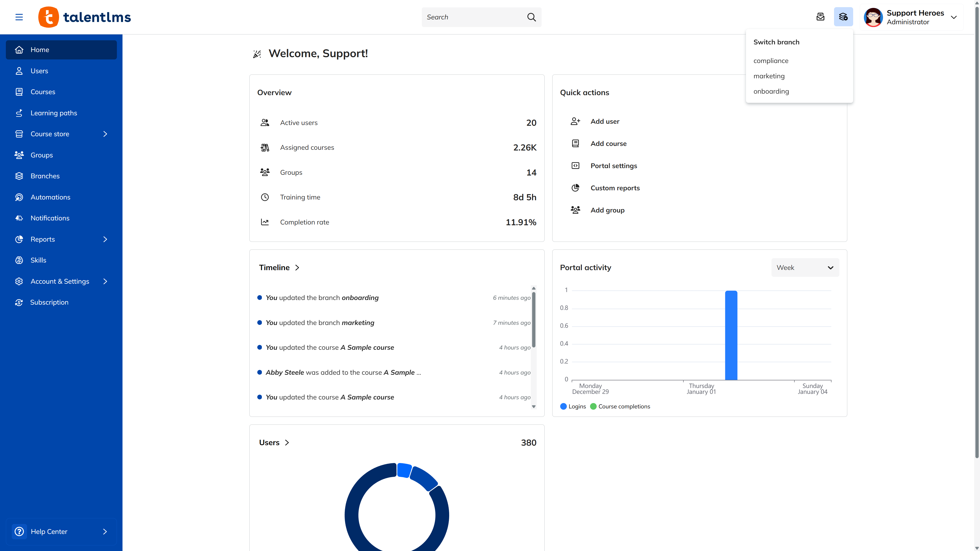Click the Add user quick action
The image size is (980, 551).
pyautogui.click(x=605, y=121)
